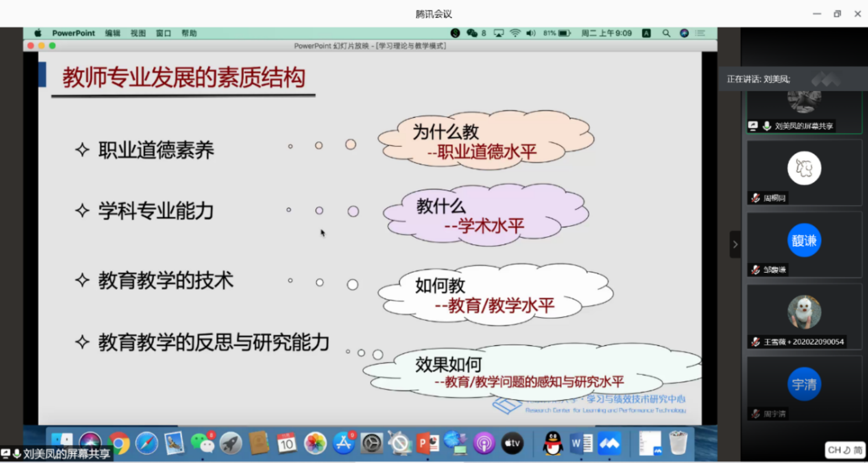Open Tencent Meeting icon in dock
Viewport: 868px width, 463px height.
609,443
